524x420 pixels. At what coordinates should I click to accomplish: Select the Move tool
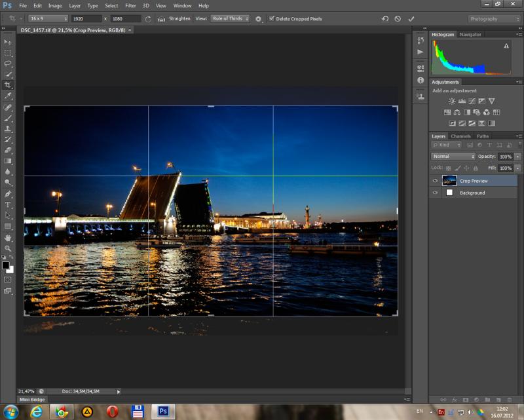click(8, 42)
